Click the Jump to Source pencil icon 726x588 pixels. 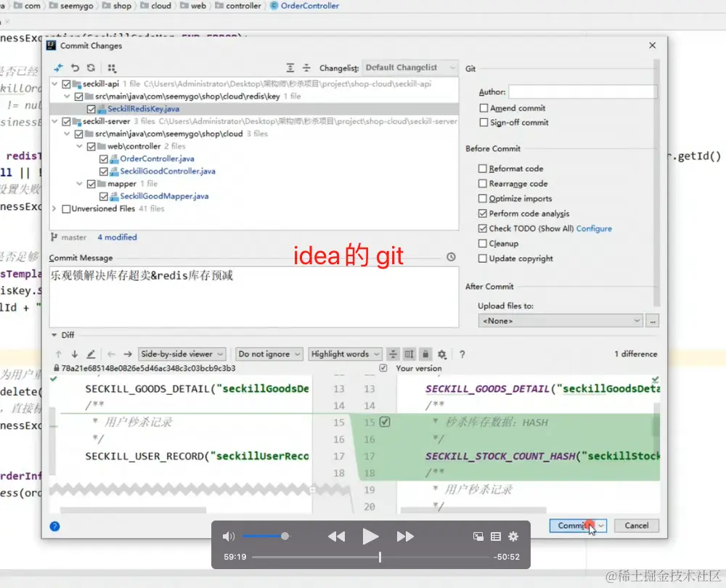point(91,354)
